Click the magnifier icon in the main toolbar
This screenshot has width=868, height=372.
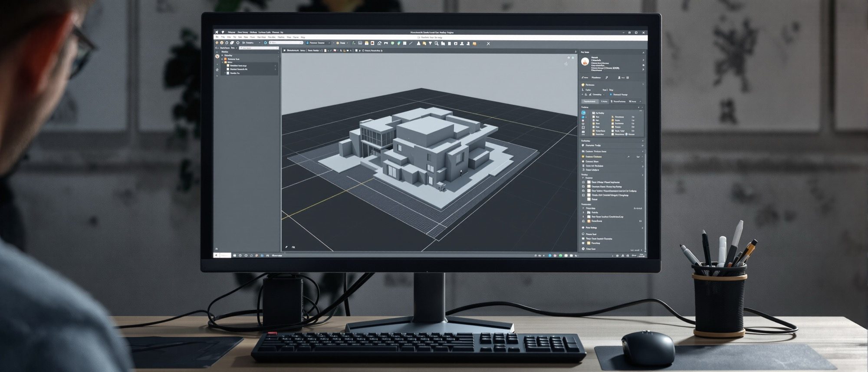coord(437,43)
